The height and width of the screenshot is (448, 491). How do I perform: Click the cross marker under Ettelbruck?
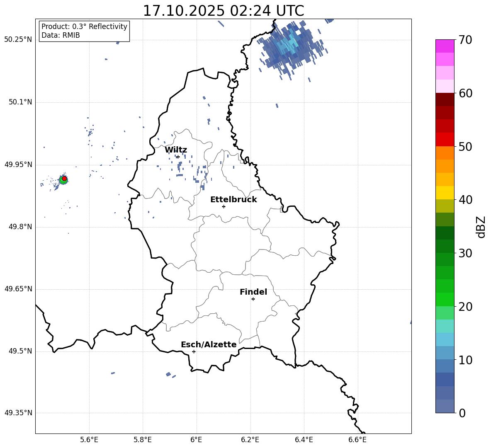point(224,206)
